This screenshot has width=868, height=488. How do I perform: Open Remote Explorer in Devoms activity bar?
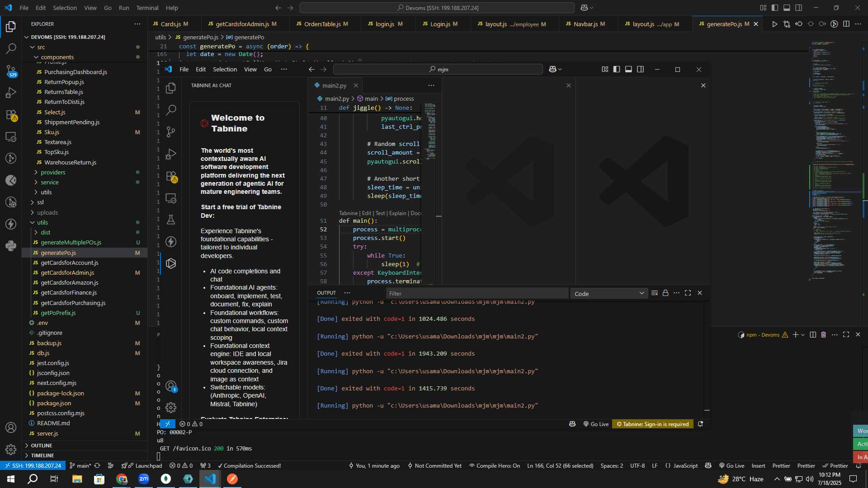tap(11, 136)
